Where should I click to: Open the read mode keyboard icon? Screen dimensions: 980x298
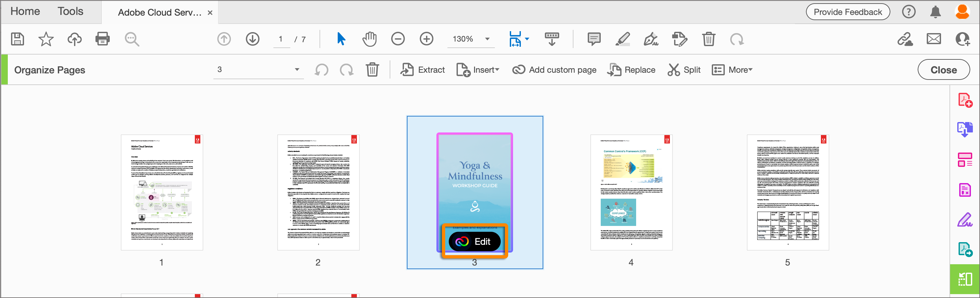(x=552, y=39)
